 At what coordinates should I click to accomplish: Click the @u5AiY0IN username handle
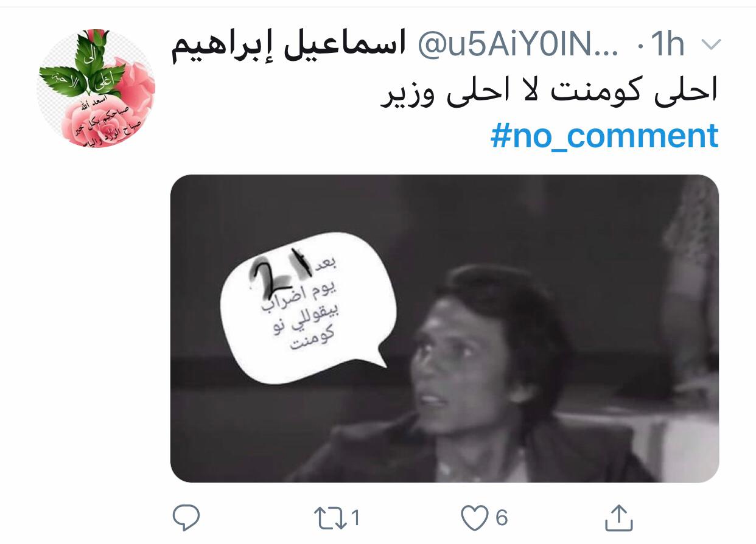pyautogui.click(x=517, y=45)
